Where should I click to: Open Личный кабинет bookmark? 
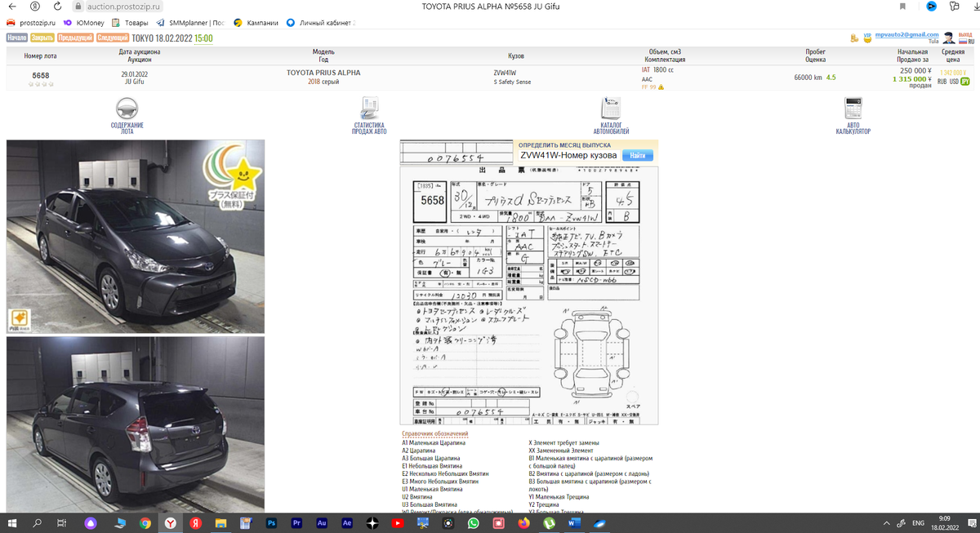point(319,23)
